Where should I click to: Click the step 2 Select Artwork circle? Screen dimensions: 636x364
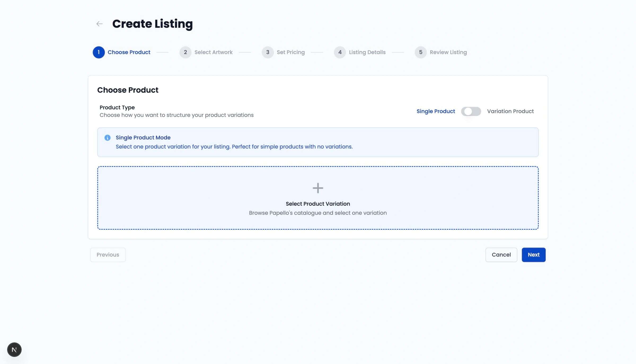(x=185, y=52)
